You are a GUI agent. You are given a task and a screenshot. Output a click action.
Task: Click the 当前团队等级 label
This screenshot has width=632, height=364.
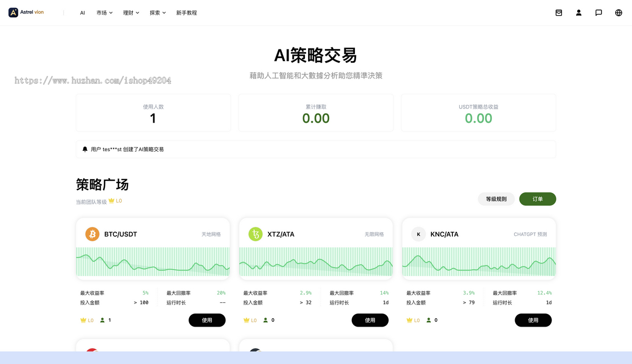coord(91,201)
